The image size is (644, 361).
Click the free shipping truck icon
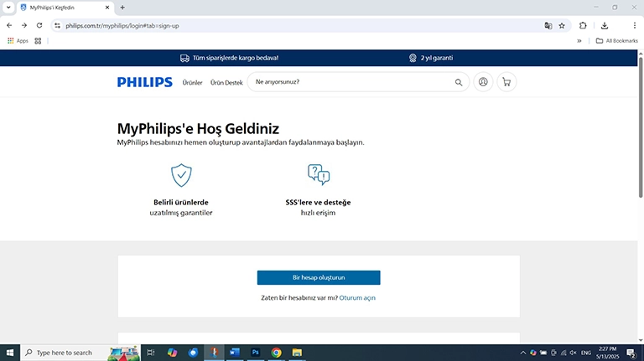184,59
